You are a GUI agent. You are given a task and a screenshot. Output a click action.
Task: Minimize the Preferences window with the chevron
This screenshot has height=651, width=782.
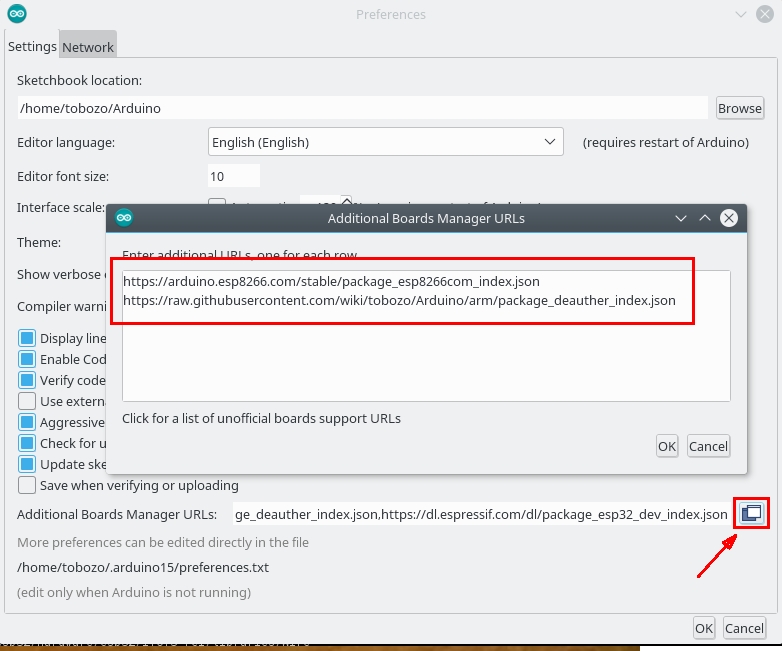coord(741,14)
